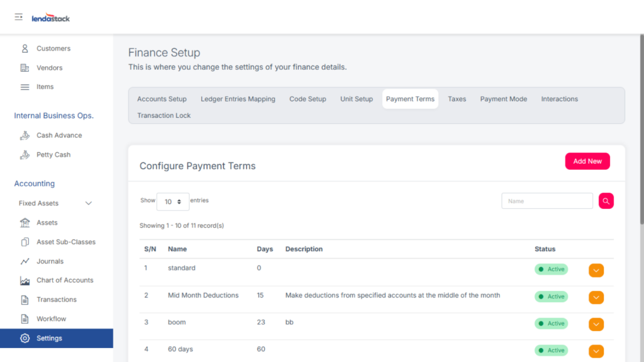Click the Add New button
The image size is (644, 362).
click(587, 161)
